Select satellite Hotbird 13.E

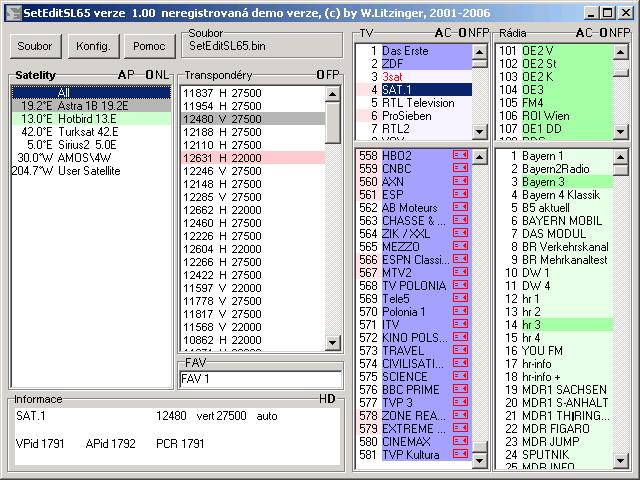91,119
